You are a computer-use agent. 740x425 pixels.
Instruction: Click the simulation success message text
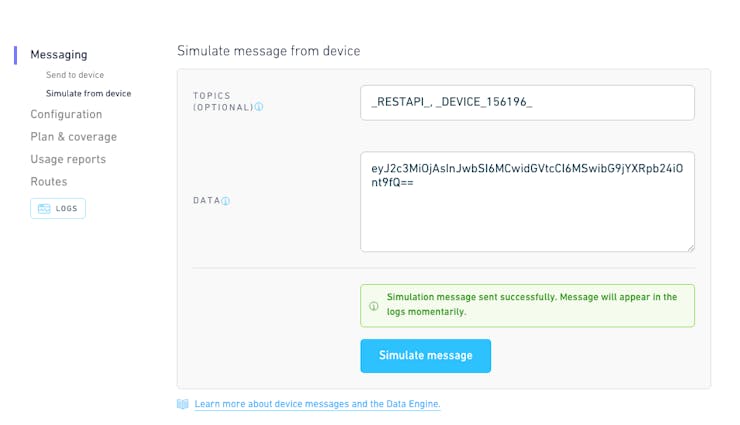pyautogui.click(x=532, y=304)
